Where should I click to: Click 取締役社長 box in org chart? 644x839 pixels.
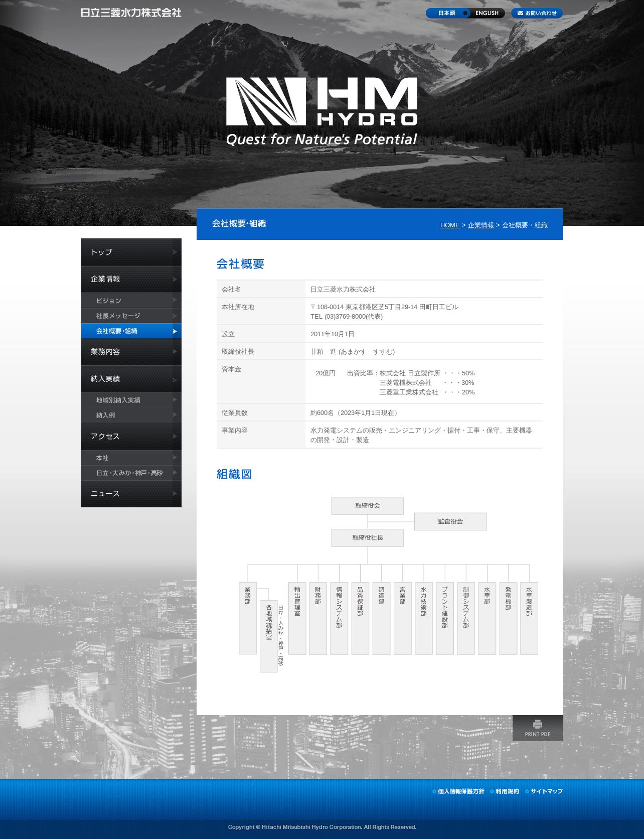pos(368,538)
